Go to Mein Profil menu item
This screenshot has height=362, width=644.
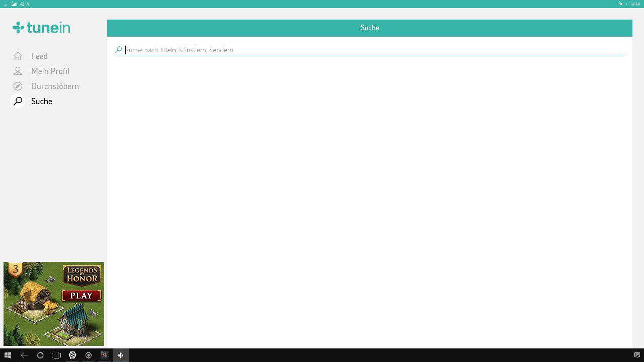click(50, 71)
